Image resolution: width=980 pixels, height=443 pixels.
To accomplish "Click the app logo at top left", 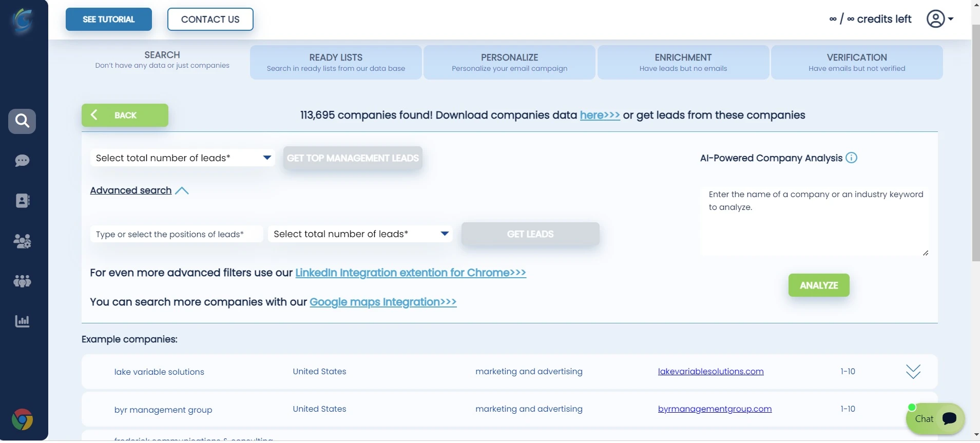I will click(x=23, y=21).
